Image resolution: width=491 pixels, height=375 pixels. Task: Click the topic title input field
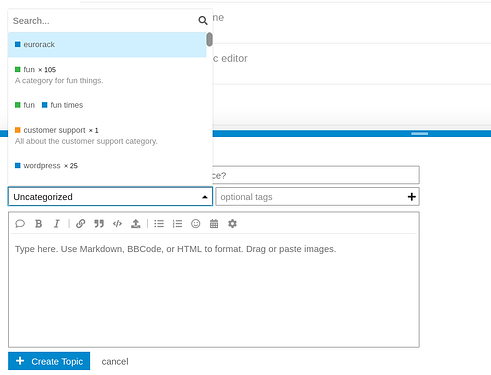click(316, 175)
